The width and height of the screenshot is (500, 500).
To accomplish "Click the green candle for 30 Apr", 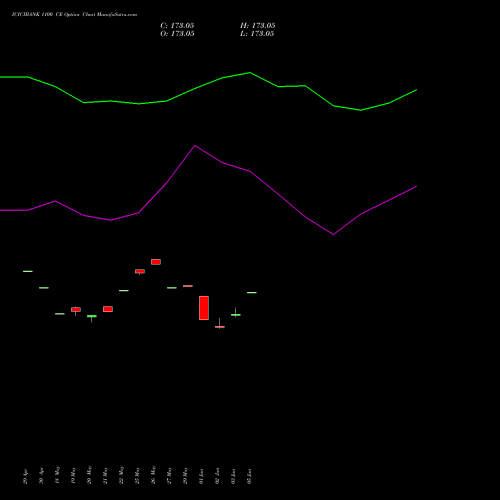I will pyautogui.click(x=44, y=288).
